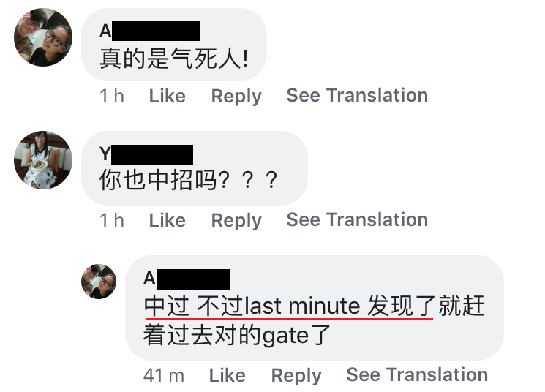Like the comment 你也中招吗???
This screenshot has height=392, width=545.
[x=168, y=220]
